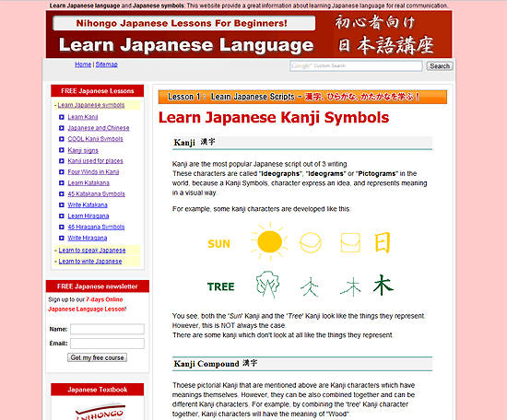Click the arrow bullet beside Learn Hiragana
The height and width of the screenshot is (420, 507).
pyautogui.click(x=62, y=216)
